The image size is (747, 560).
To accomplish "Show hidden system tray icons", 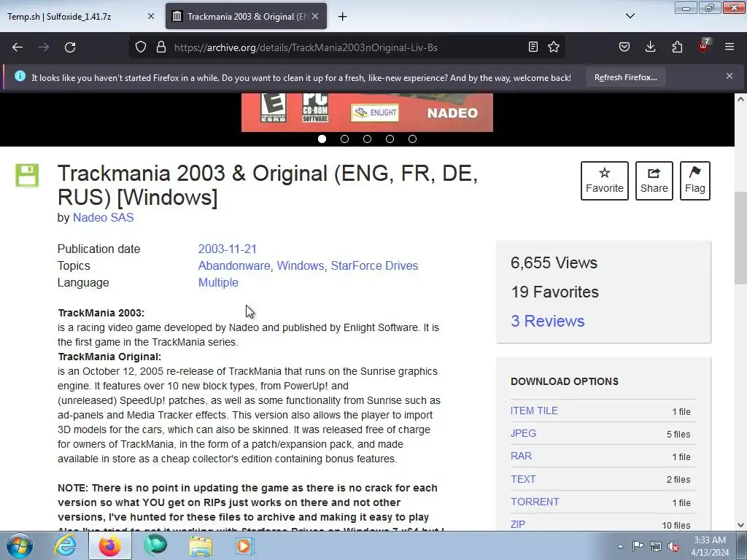I will click(x=620, y=546).
